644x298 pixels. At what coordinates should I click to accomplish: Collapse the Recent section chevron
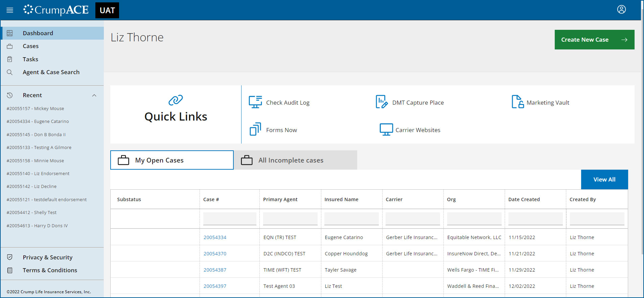(94, 95)
